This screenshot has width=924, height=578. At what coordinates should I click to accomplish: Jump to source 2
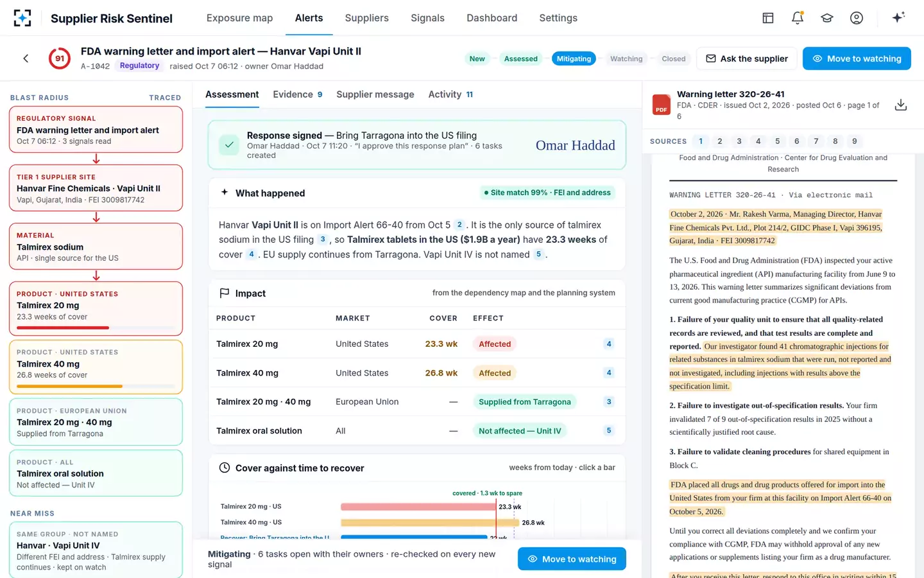point(720,141)
